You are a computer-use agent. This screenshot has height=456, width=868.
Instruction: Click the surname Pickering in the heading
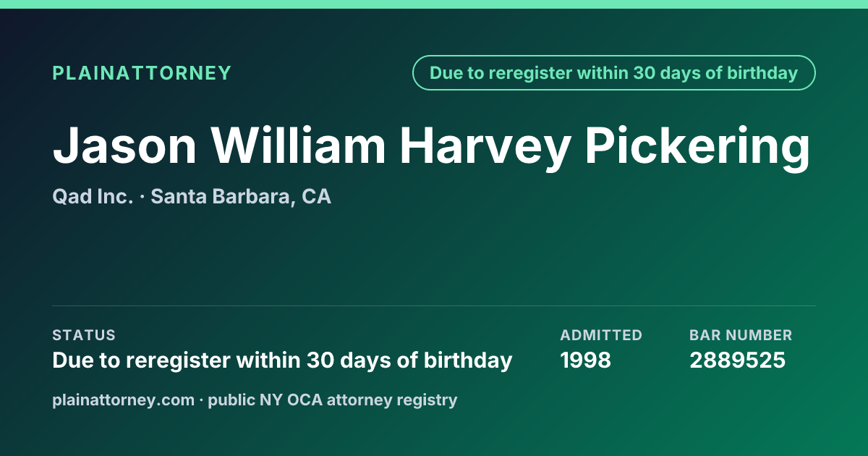point(698,146)
